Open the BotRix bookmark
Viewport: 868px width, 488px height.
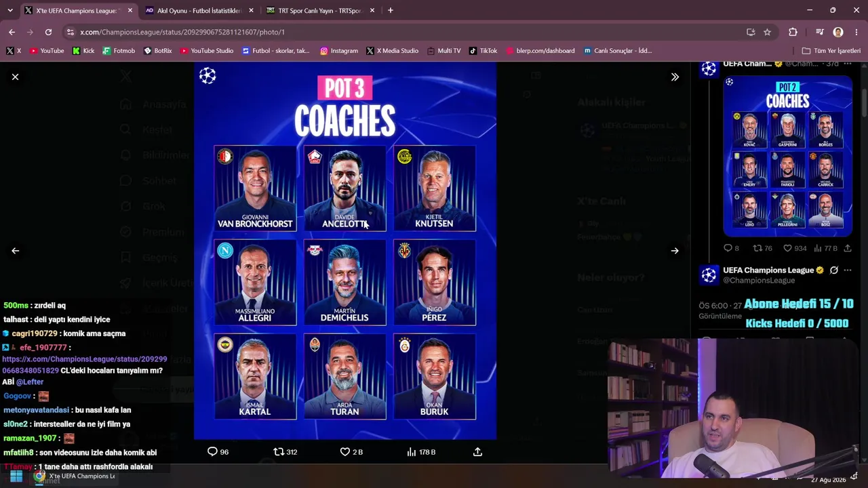158,51
